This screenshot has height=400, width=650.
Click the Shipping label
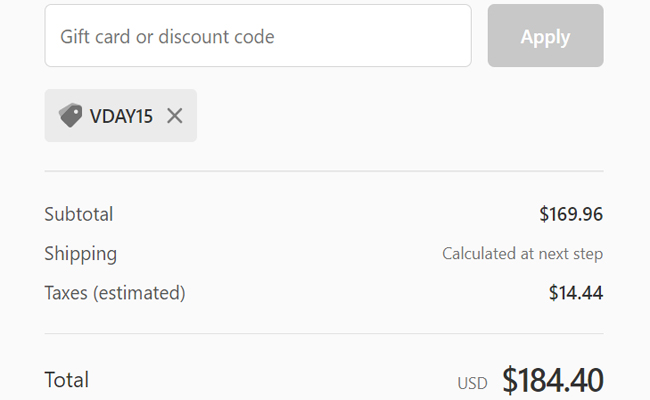[x=81, y=254]
